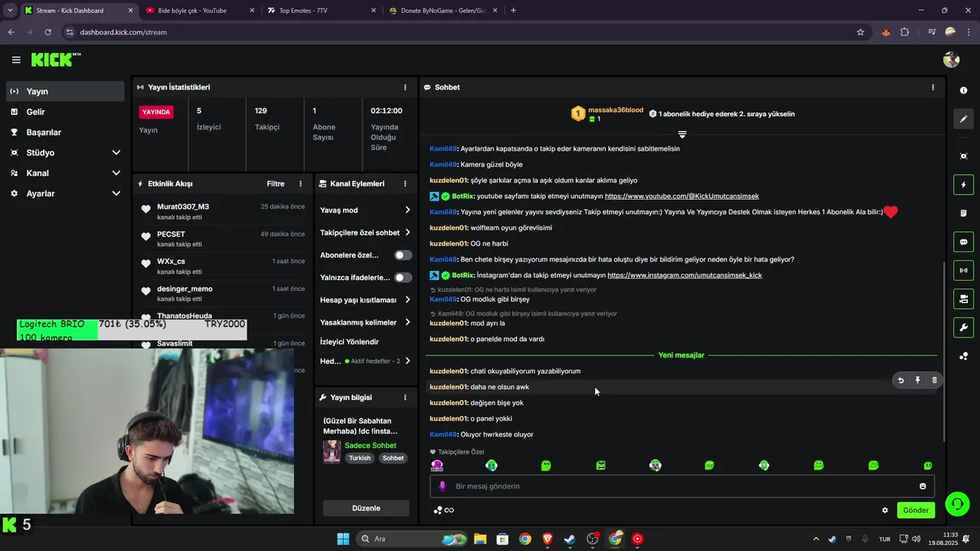Open the Filtre button in Etkinlik Akışı

(x=276, y=184)
